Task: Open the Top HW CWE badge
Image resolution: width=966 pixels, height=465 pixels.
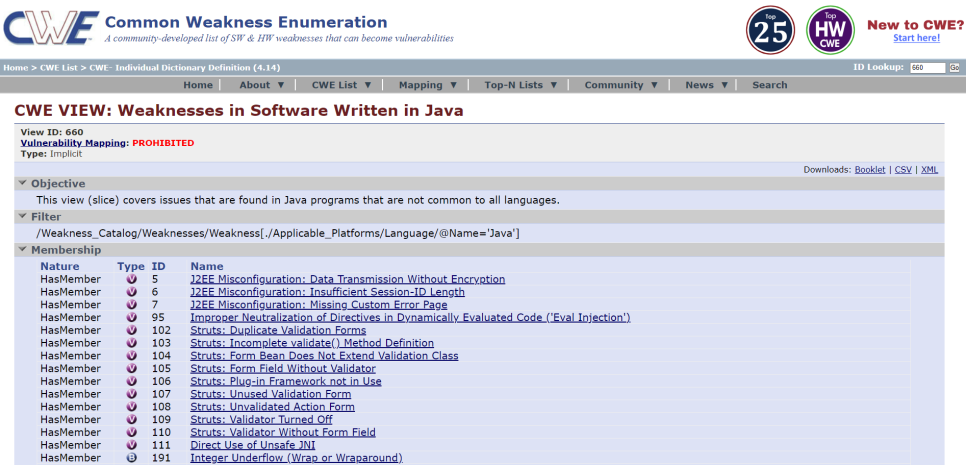Action: 830,30
